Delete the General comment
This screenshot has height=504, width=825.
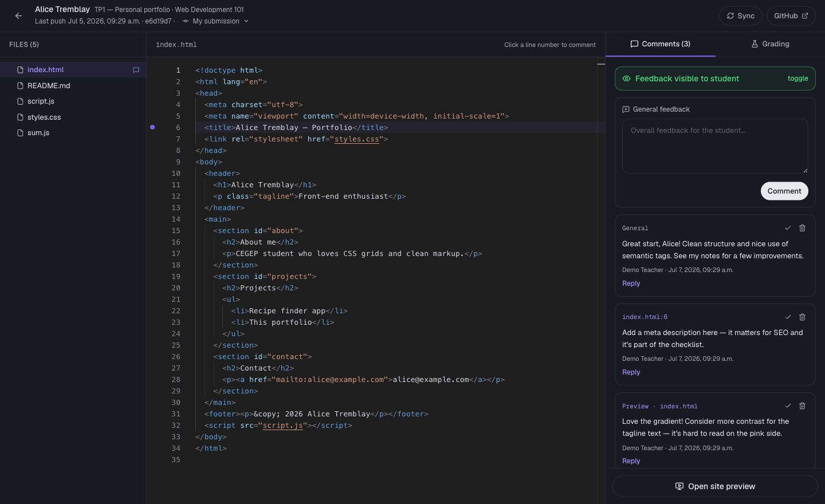tap(802, 228)
